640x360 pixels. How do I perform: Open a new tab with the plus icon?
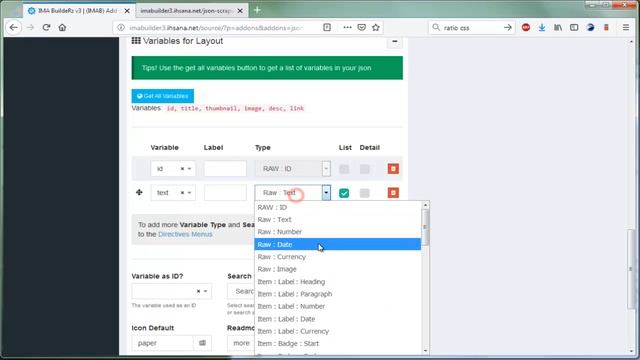[x=257, y=10]
